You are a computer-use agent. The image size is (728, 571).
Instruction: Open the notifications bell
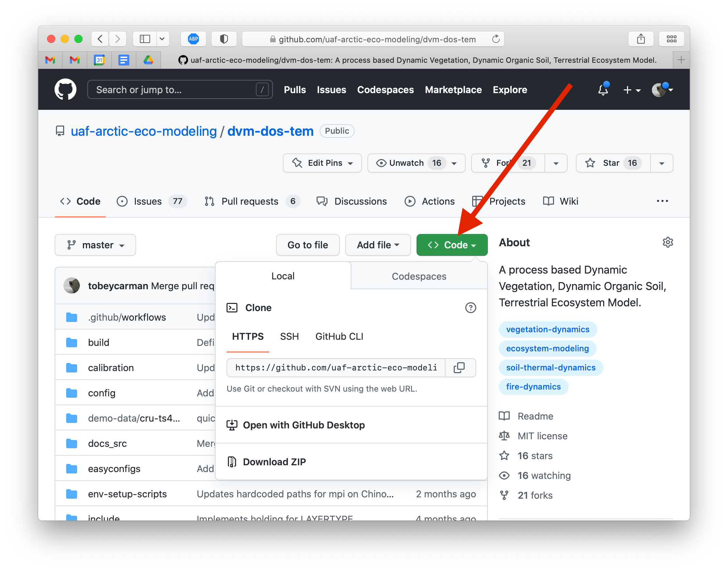(603, 89)
